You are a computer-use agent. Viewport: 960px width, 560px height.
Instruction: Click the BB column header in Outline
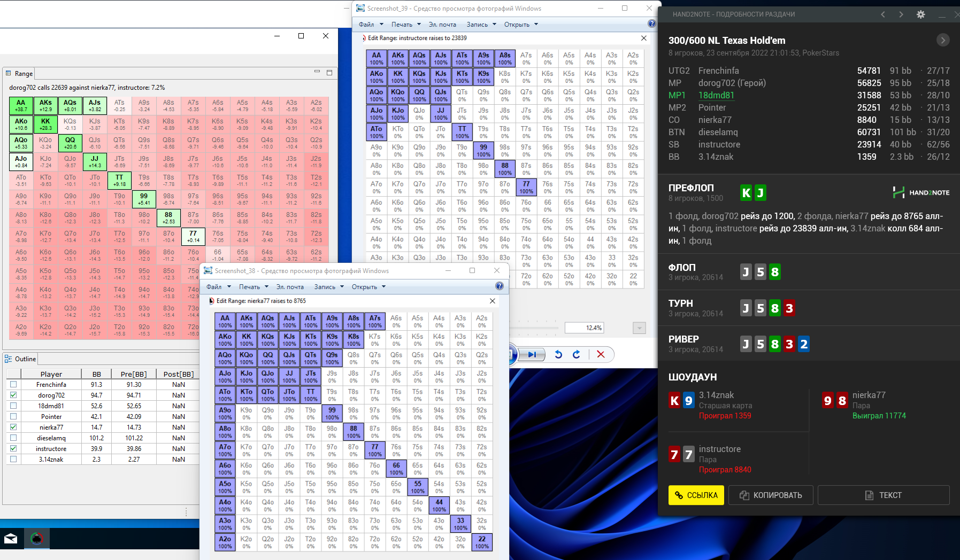point(96,374)
